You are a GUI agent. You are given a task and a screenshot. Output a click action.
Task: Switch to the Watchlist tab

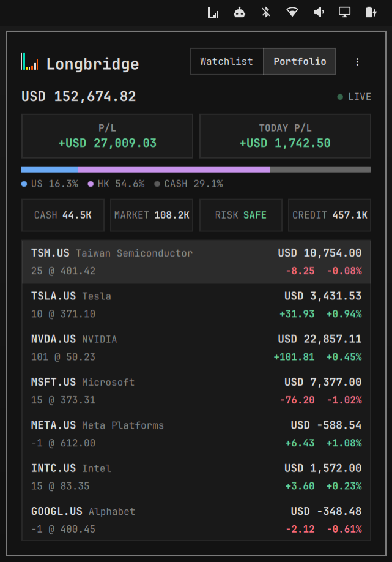pos(227,62)
